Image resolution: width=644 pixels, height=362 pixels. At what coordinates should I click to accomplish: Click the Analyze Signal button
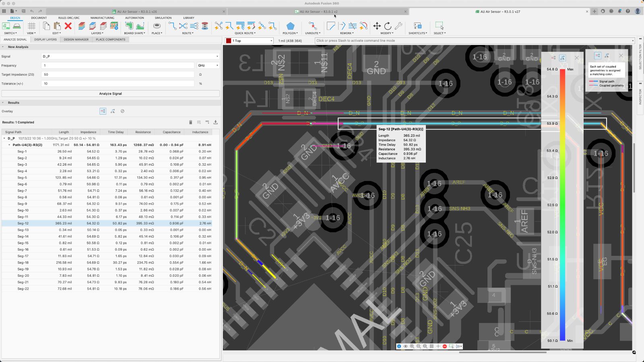[x=110, y=93]
